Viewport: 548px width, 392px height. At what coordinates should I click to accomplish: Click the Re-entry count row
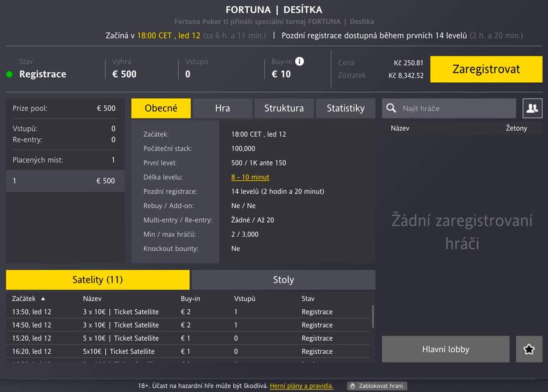click(64, 140)
